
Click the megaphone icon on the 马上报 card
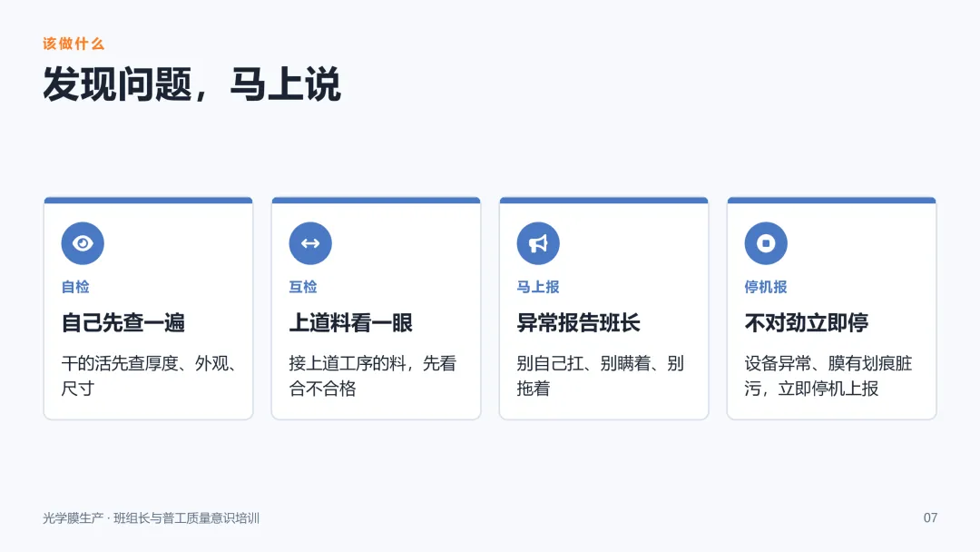click(538, 243)
